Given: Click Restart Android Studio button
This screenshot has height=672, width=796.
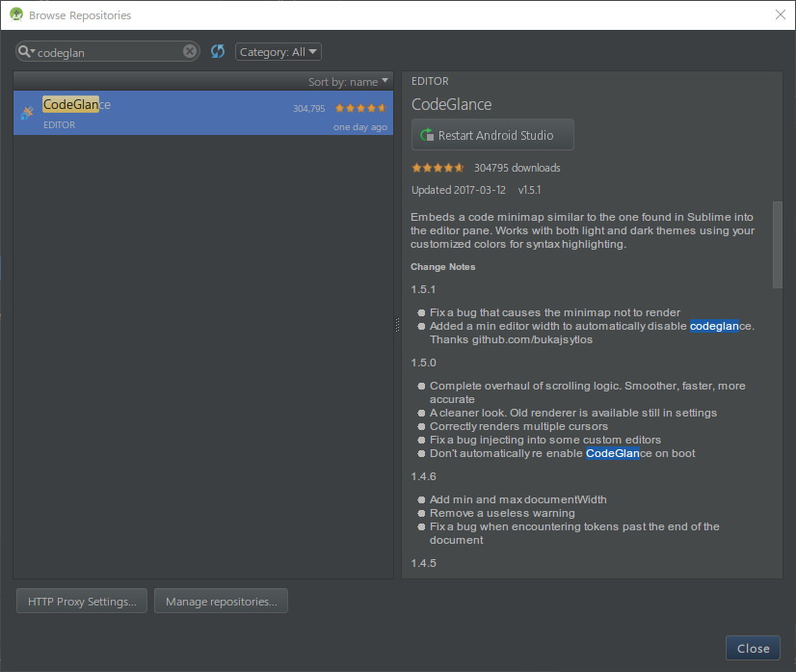Looking at the screenshot, I should click(x=492, y=135).
